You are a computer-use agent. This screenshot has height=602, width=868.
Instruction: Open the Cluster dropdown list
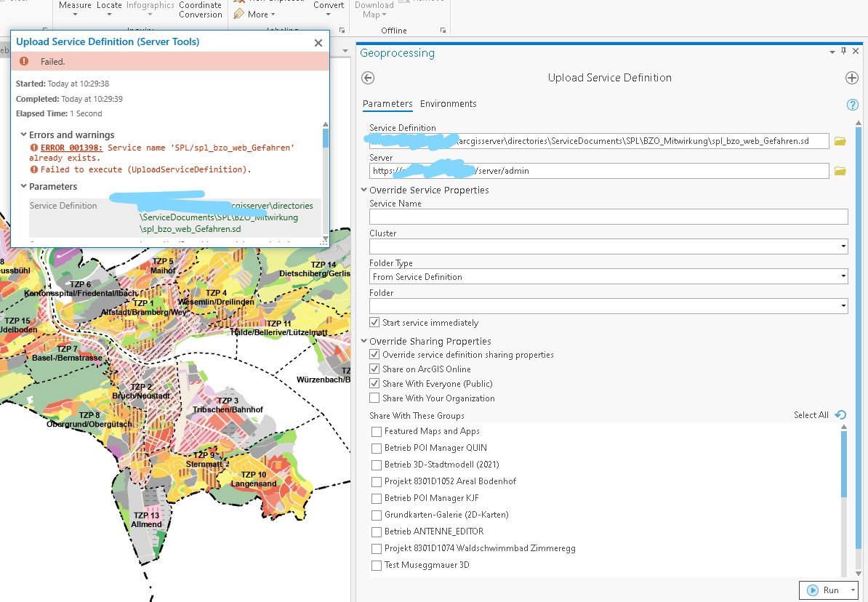click(x=843, y=247)
